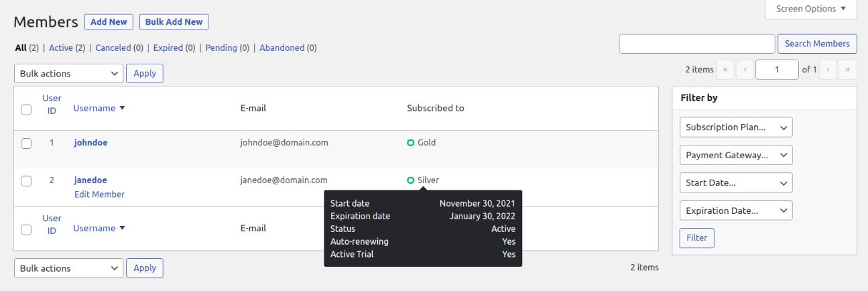Show Canceled members filter

tap(113, 48)
